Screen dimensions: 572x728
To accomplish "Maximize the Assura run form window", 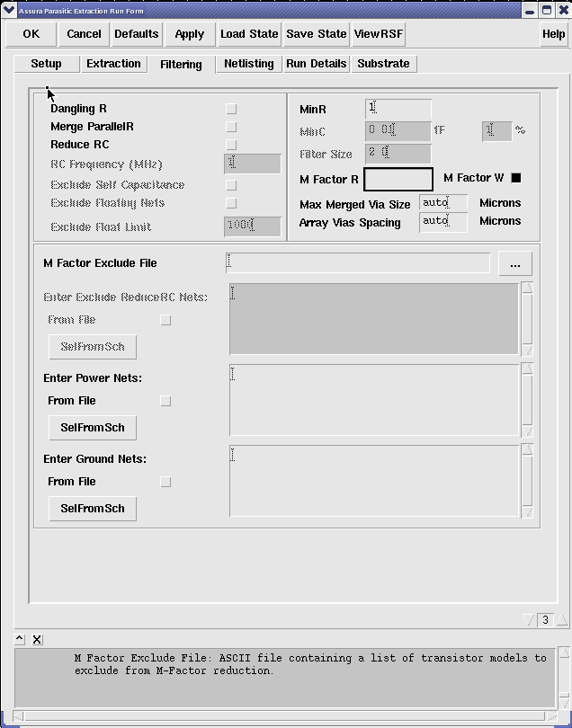I will point(547,10).
